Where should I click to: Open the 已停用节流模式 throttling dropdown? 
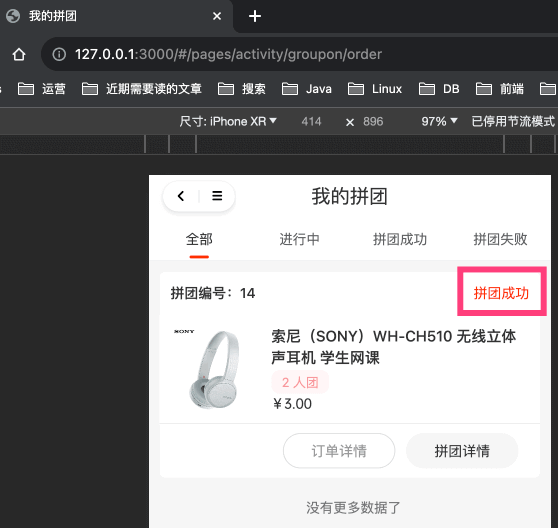[514, 121]
